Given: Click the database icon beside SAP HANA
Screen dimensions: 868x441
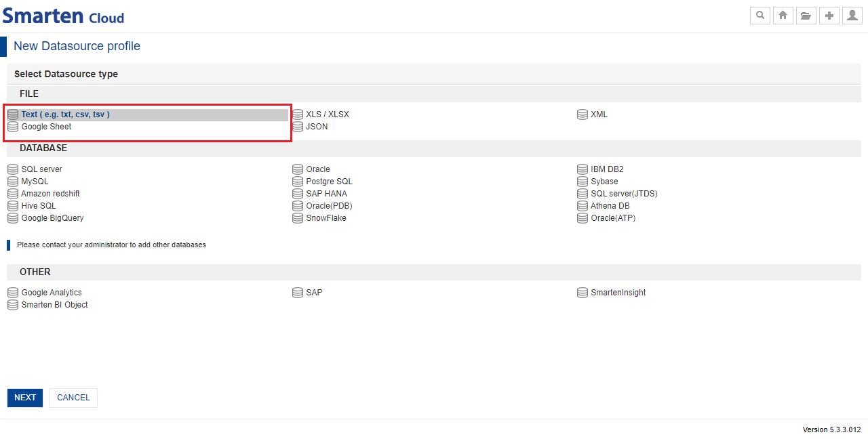Looking at the screenshot, I should coord(298,194).
